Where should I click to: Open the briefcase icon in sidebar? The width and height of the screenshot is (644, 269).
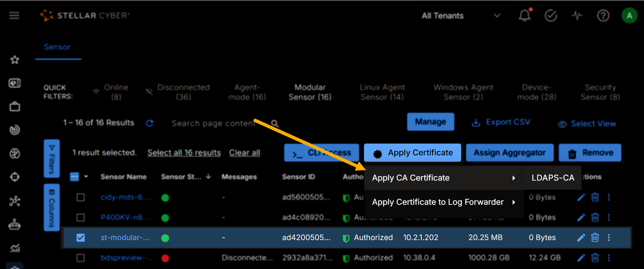[x=14, y=107]
